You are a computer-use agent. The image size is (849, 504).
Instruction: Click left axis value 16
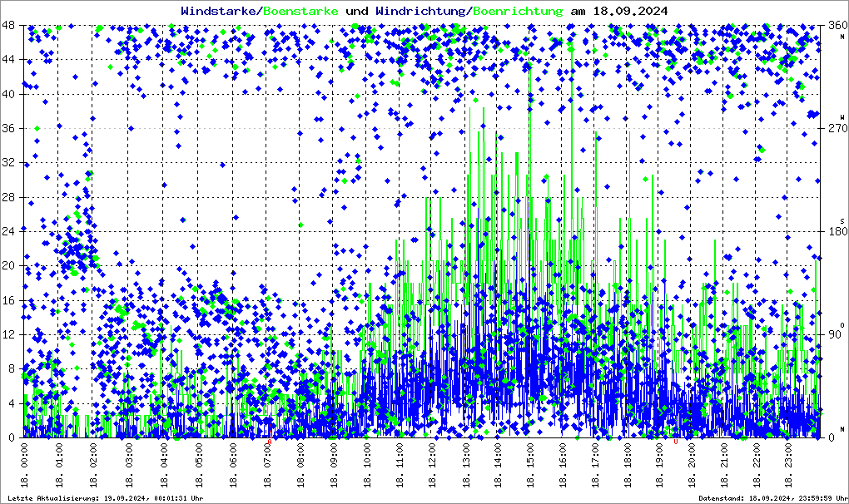point(7,300)
